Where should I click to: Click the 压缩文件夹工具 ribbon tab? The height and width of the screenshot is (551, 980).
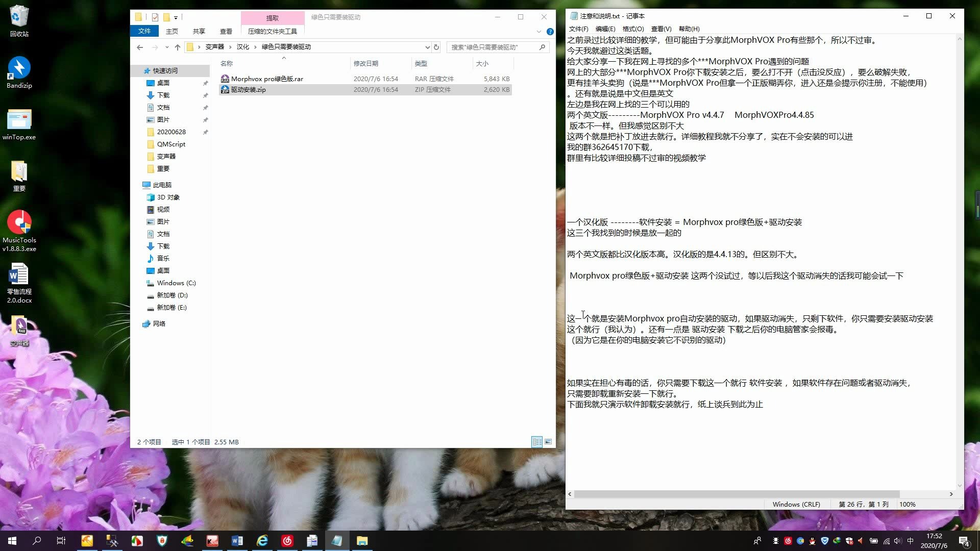pos(272,31)
